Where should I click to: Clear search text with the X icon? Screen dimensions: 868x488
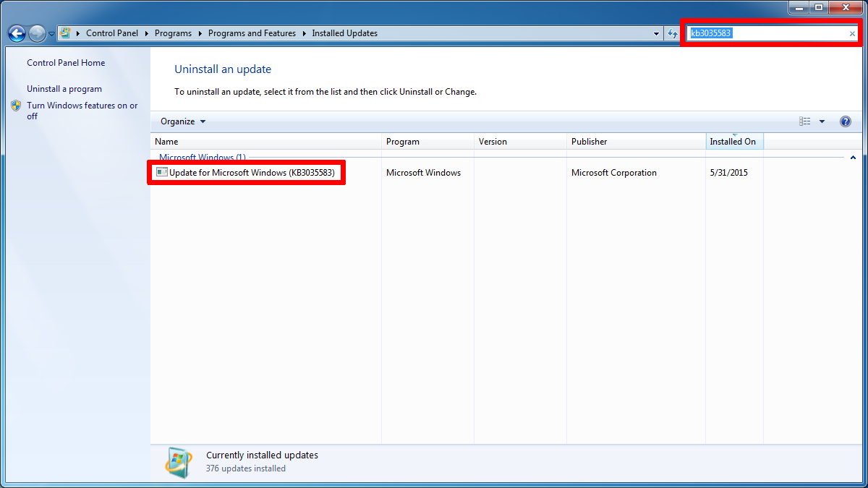point(852,33)
